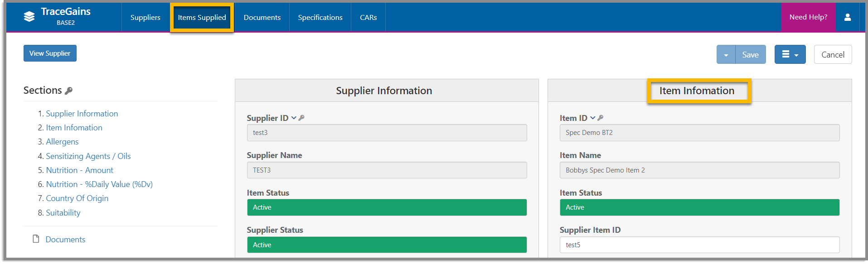This screenshot has height=264, width=868.
Task: Click the green Active Supplier Status bar
Action: 387,245
